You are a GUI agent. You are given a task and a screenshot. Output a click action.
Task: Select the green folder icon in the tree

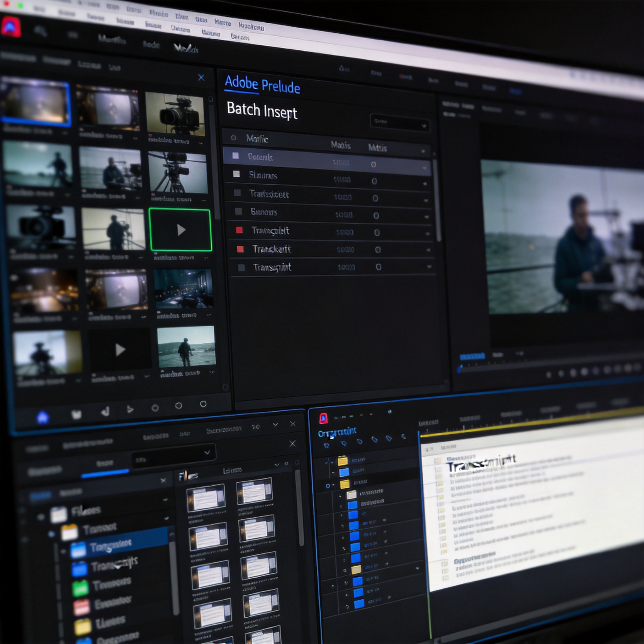[x=80, y=588]
